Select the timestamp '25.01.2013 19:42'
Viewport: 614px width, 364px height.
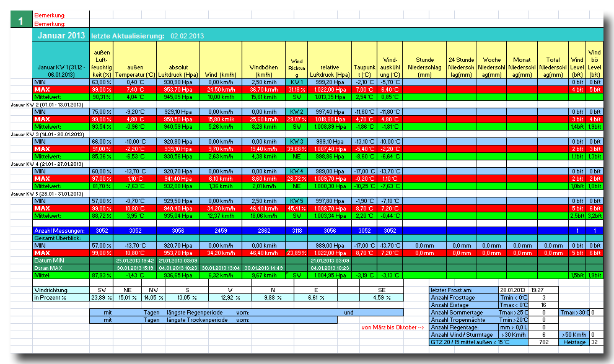pos(135,261)
